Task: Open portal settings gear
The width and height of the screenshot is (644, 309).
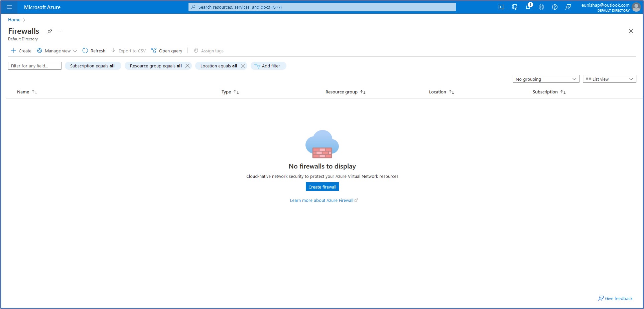Action: (541, 7)
